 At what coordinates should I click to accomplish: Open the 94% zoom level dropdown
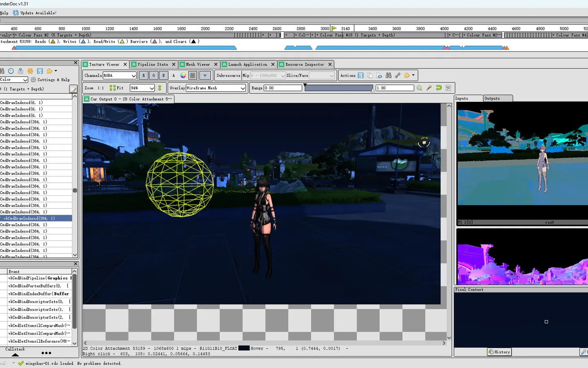142,88
